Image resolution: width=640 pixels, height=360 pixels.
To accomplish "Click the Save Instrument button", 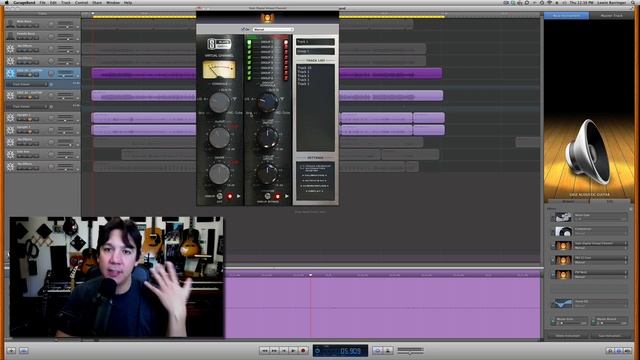I will (609, 336).
